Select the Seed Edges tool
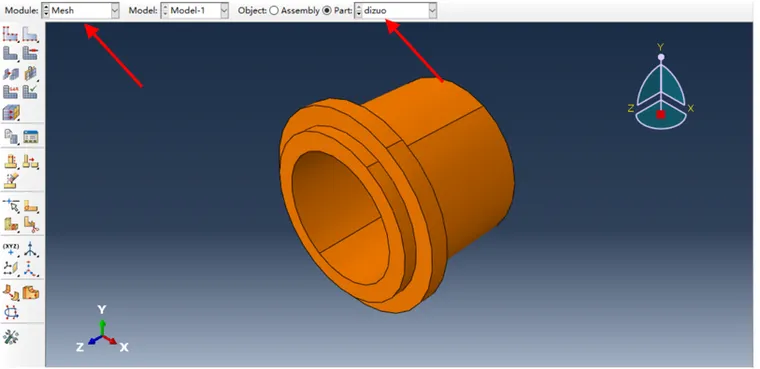Viewport: 760px width, 369px height. point(30,33)
